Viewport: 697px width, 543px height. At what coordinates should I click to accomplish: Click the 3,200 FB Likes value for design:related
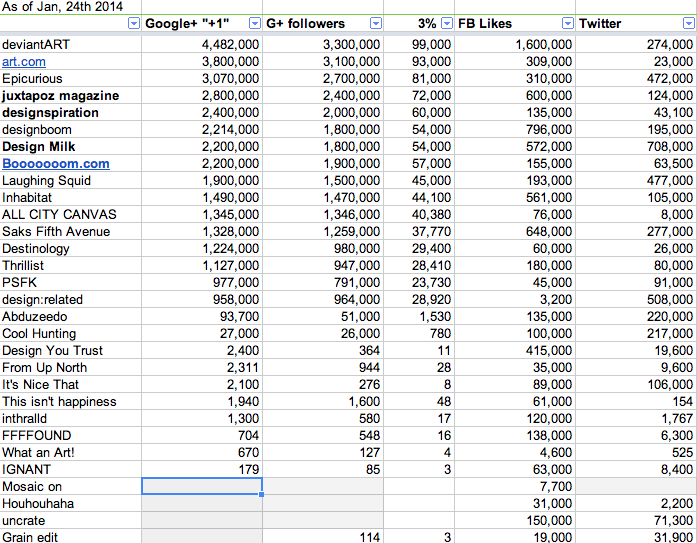coord(556,299)
